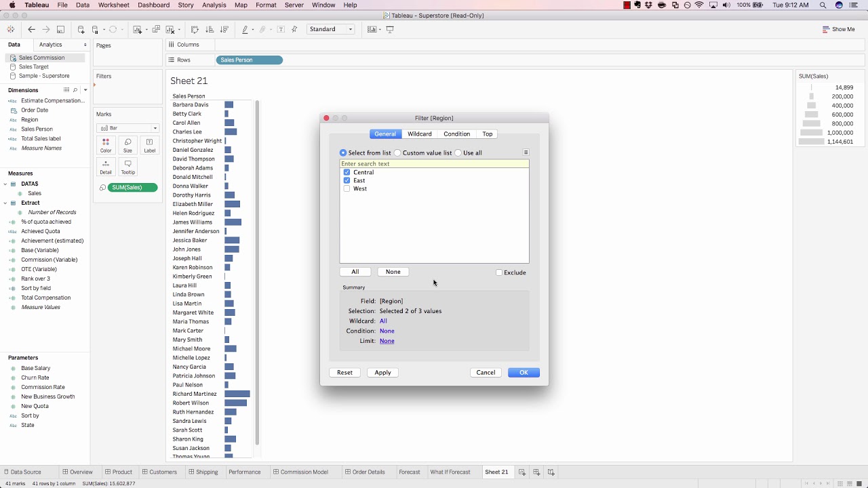The height and width of the screenshot is (488, 868).
Task: Uncheck the East region checkbox
Action: coord(347,180)
